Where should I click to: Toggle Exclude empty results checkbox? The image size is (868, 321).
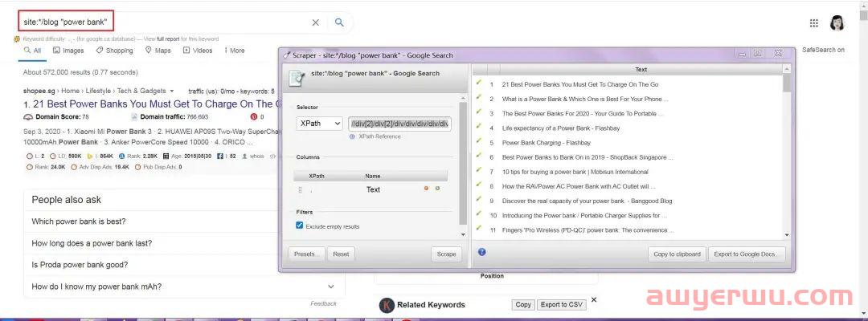click(300, 226)
